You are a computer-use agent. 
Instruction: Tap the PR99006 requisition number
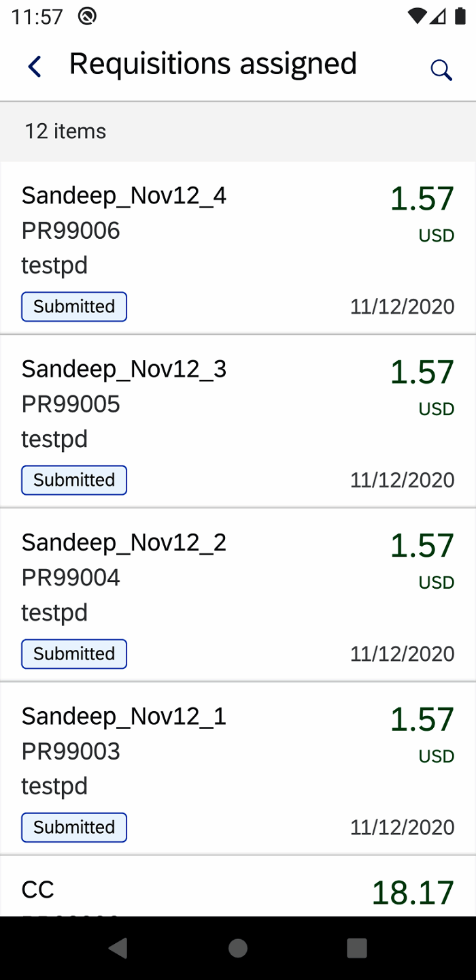click(71, 231)
